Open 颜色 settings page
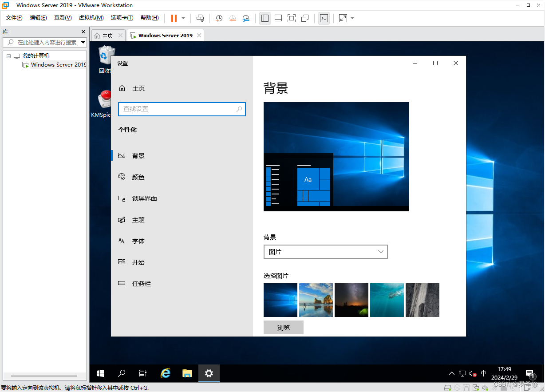Screen dimensions: 545x392 tap(182, 177)
